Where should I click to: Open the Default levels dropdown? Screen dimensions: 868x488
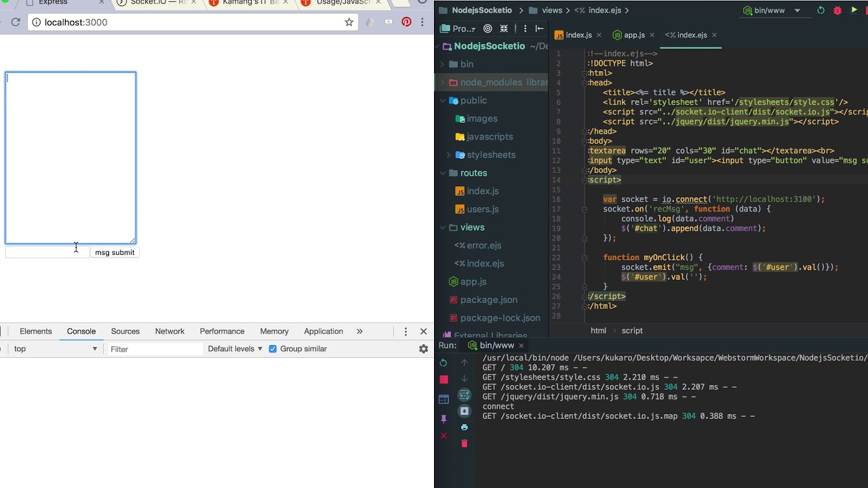[x=235, y=349]
